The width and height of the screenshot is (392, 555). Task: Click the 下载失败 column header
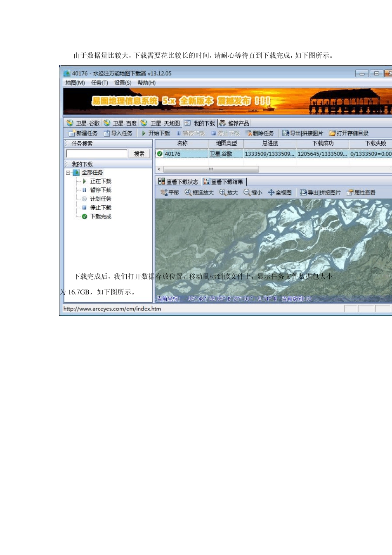(x=371, y=143)
